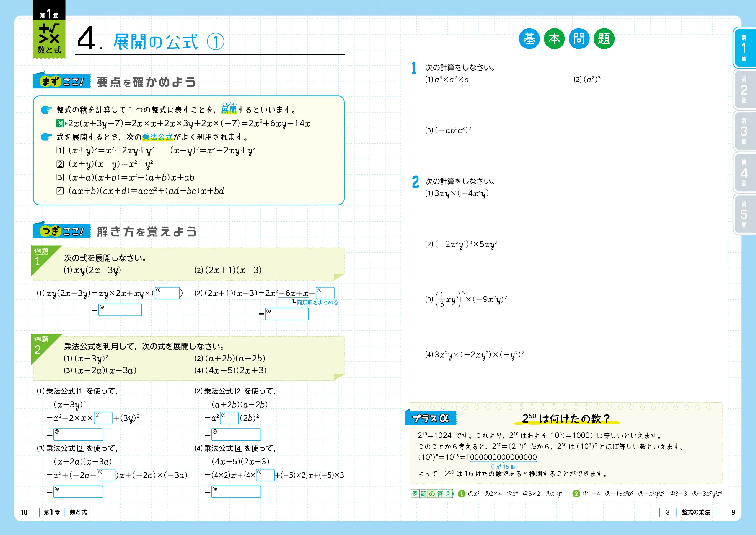Click blue problem number 2 beside 次の計算をしなさい

pos(416,181)
